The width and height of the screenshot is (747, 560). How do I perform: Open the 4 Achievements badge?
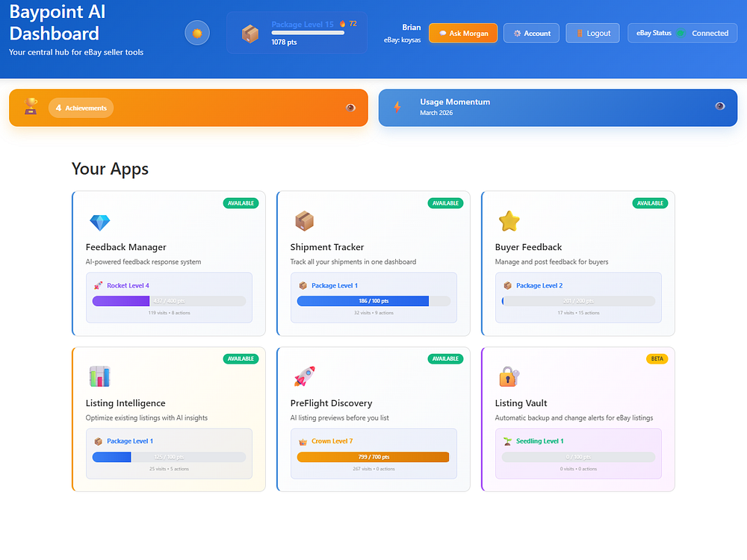click(81, 108)
